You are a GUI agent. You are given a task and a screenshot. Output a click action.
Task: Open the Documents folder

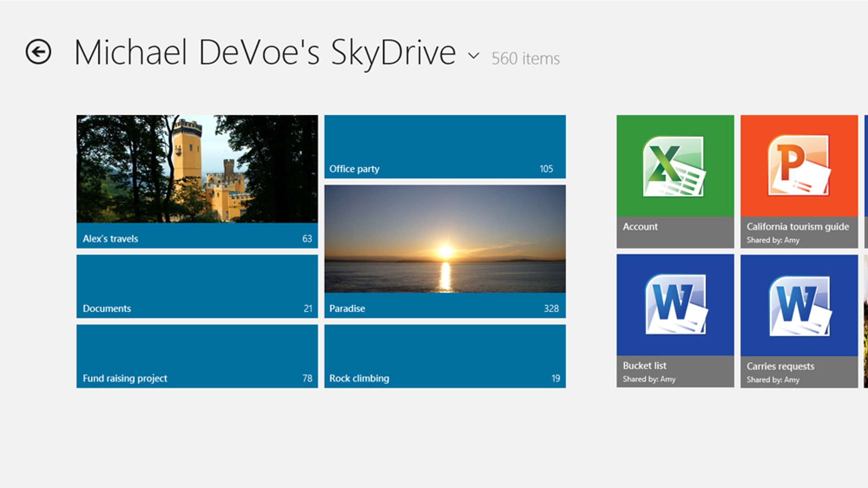point(197,285)
